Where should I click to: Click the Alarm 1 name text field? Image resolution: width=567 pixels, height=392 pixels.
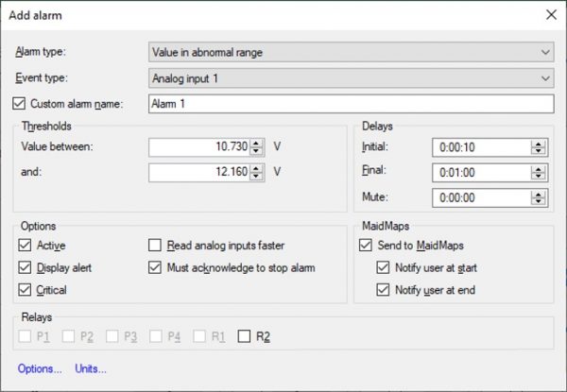tap(350, 104)
